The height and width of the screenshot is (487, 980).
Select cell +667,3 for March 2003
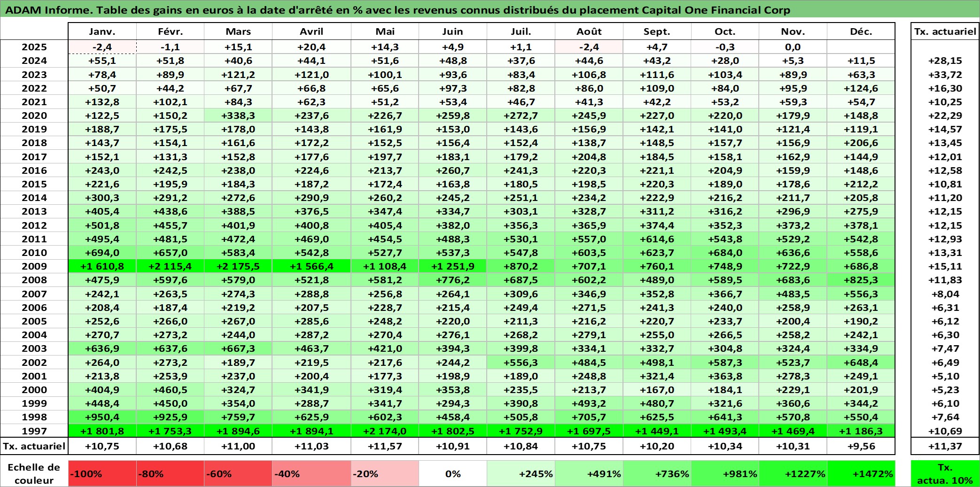coord(238,348)
